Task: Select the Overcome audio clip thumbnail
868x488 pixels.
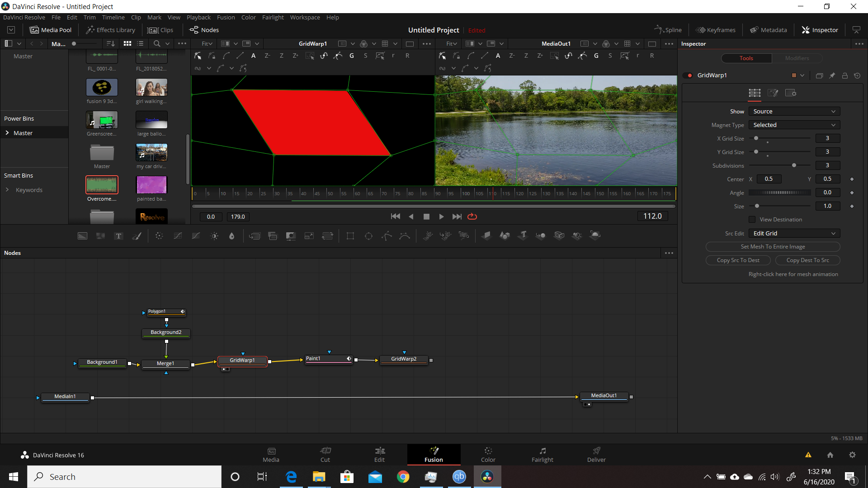Action: [102, 184]
